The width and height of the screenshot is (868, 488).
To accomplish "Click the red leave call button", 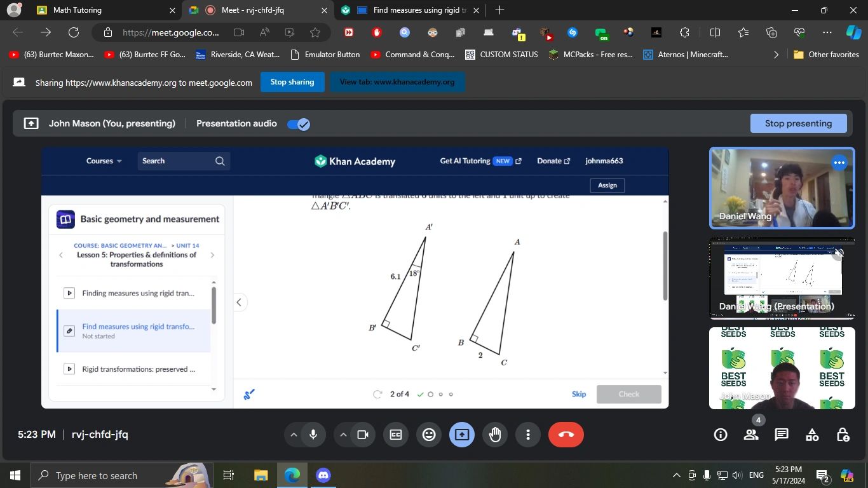I will click(x=566, y=435).
